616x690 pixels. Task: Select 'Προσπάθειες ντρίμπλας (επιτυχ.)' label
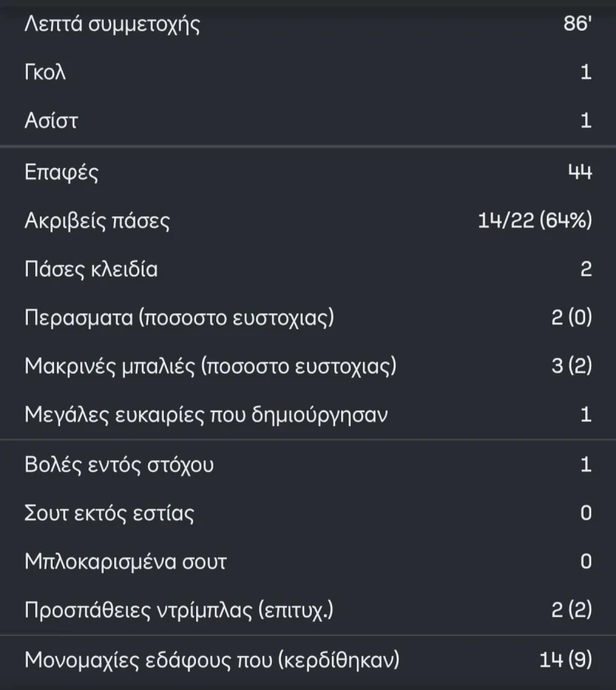pyautogui.click(x=179, y=610)
